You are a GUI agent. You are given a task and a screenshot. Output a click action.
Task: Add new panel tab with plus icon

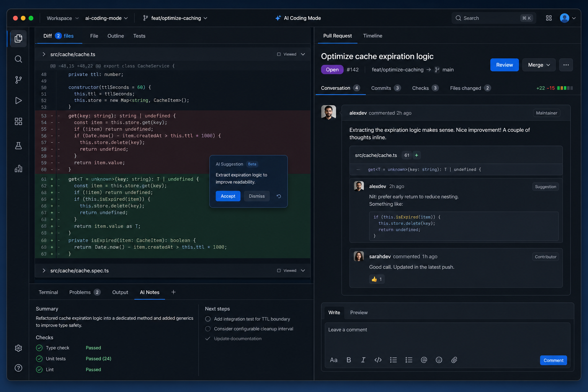coord(173,292)
